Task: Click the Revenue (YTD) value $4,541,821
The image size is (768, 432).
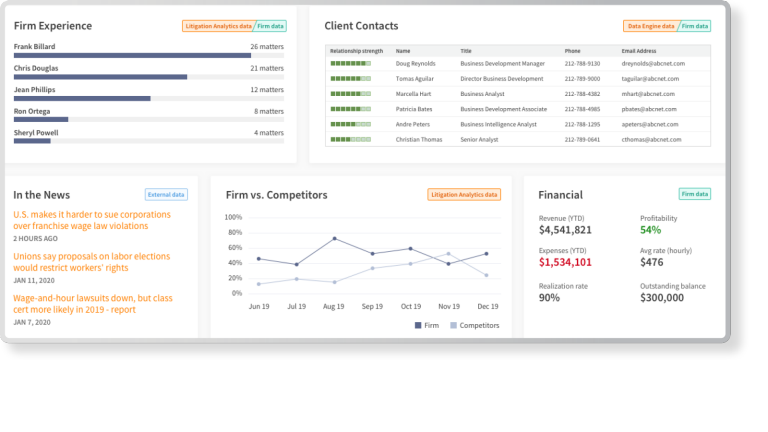Action: 565,230
